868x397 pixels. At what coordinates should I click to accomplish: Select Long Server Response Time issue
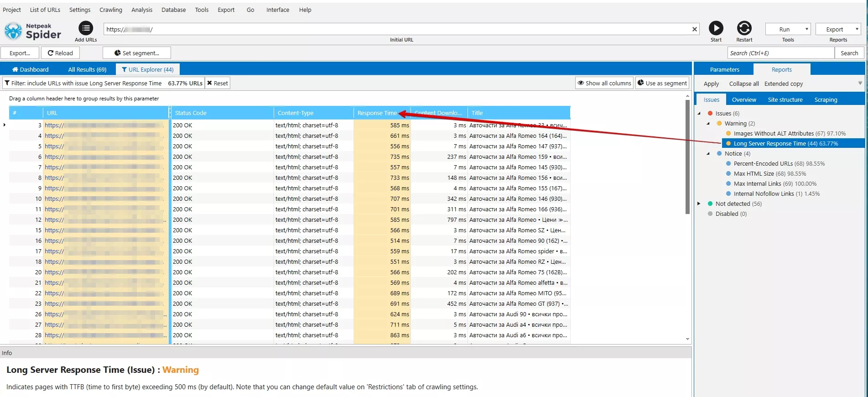[793, 143]
